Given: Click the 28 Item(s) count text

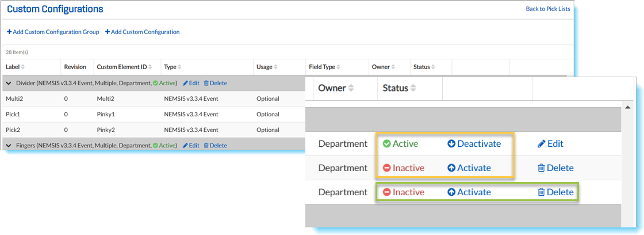Looking at the screenshot, I should (17, 52).
